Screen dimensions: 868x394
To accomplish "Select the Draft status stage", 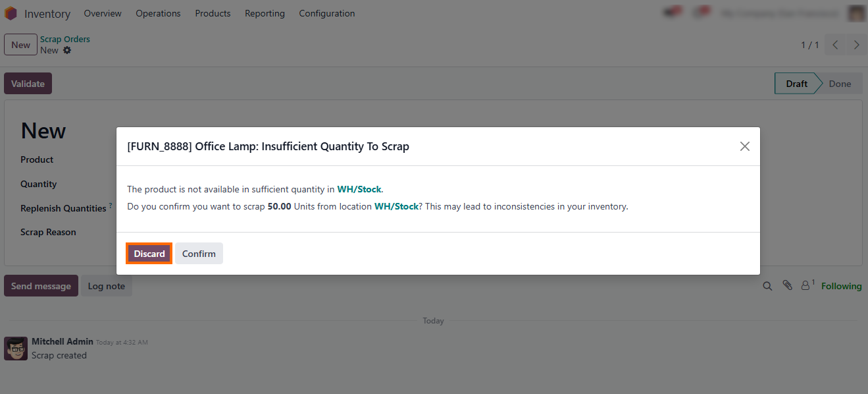I will (796, 84).
